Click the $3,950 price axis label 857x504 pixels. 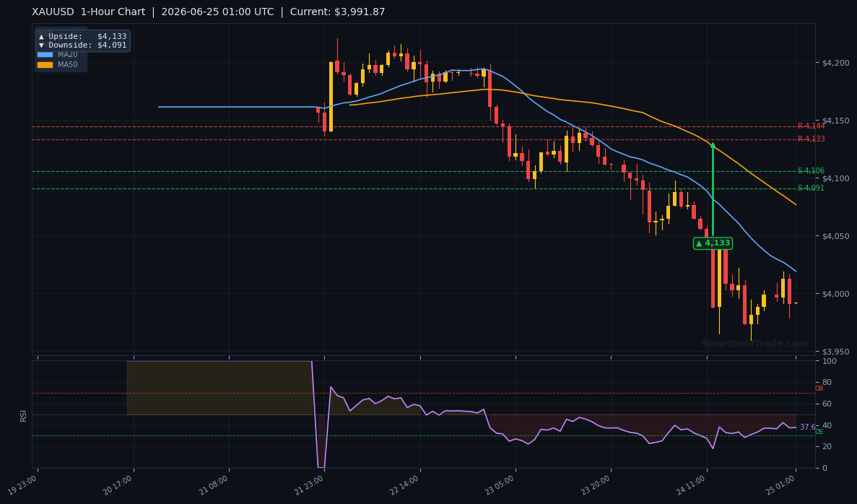835,352
